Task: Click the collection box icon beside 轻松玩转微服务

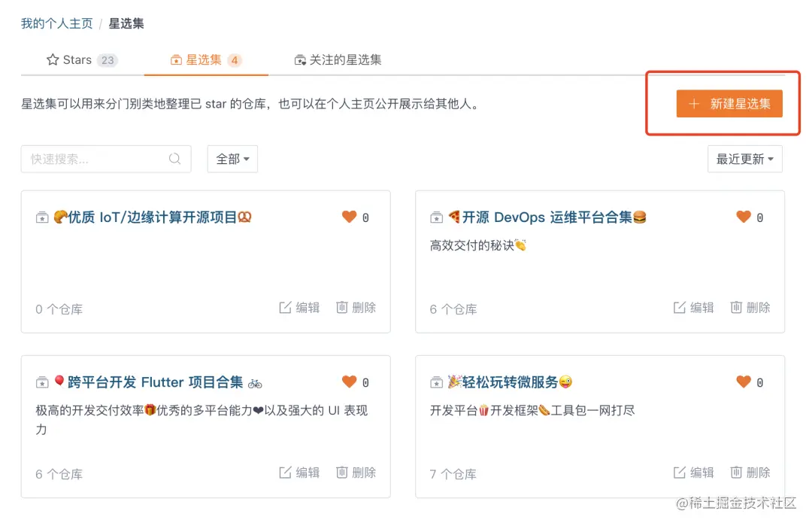Action: coord(437,382)
